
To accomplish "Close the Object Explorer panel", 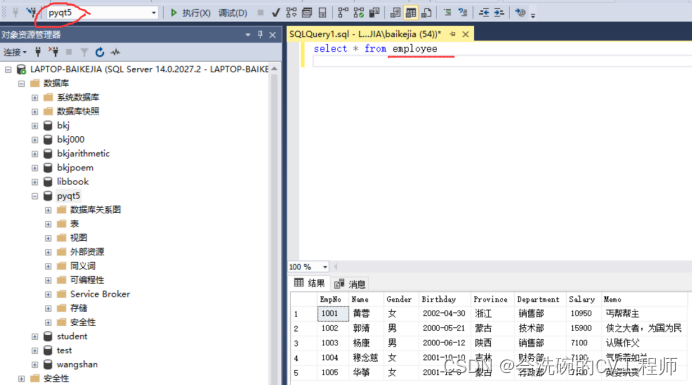I will coord(273,34).
